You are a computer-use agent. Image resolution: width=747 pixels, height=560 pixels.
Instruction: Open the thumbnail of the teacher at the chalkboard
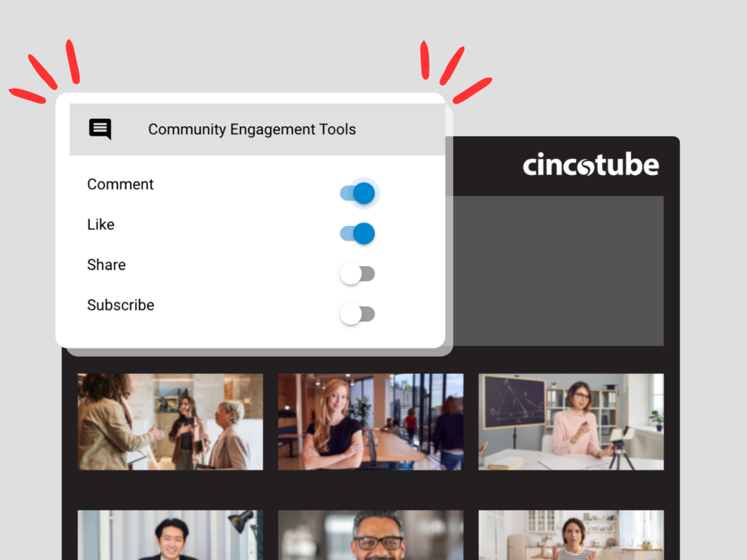571,422
